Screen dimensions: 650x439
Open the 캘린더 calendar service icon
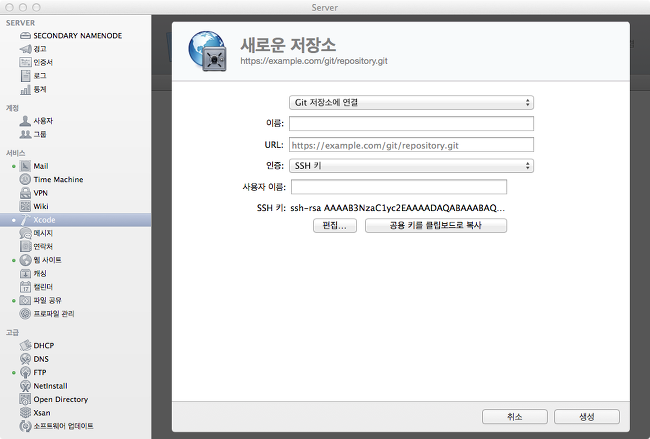tap(25, 287)
